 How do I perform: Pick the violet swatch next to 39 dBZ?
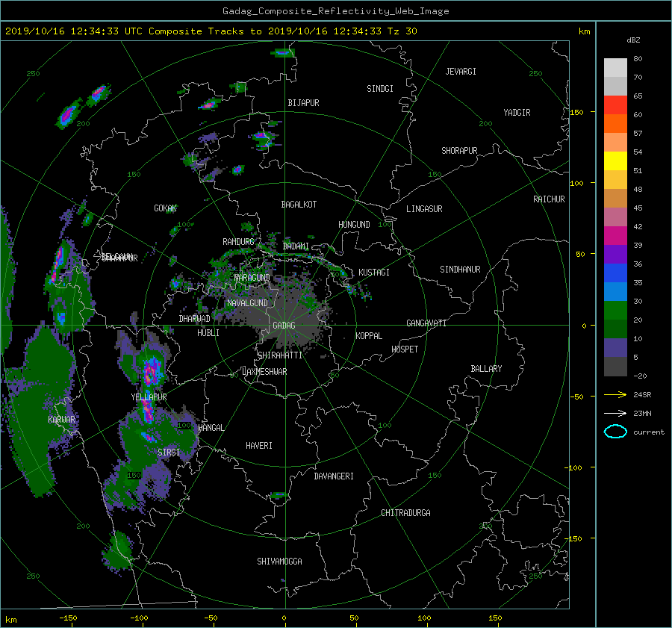(x=615, y=255)
